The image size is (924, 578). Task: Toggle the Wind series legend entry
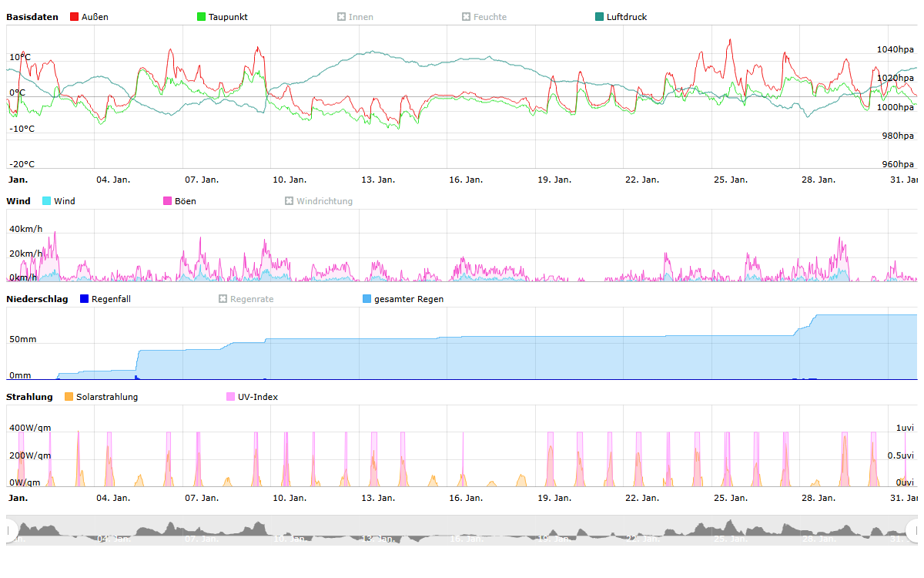point(47,201)
